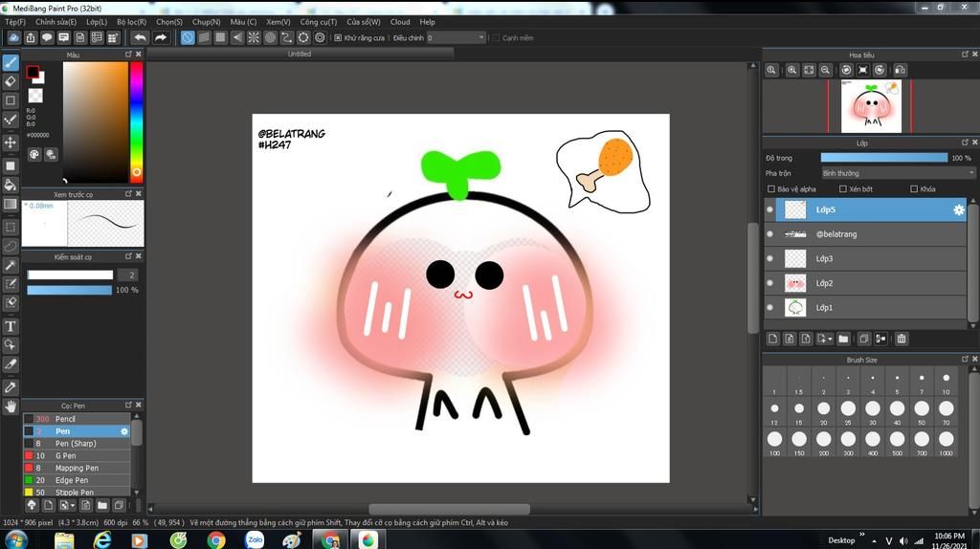
Task: Select the Magic Wand tool
Action: (x=11, y=265)
